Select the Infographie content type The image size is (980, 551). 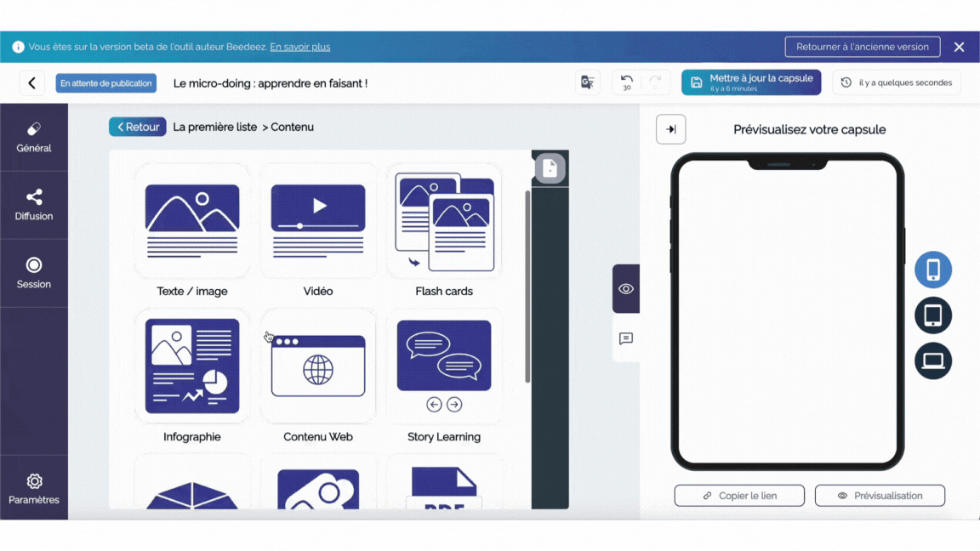192,366
